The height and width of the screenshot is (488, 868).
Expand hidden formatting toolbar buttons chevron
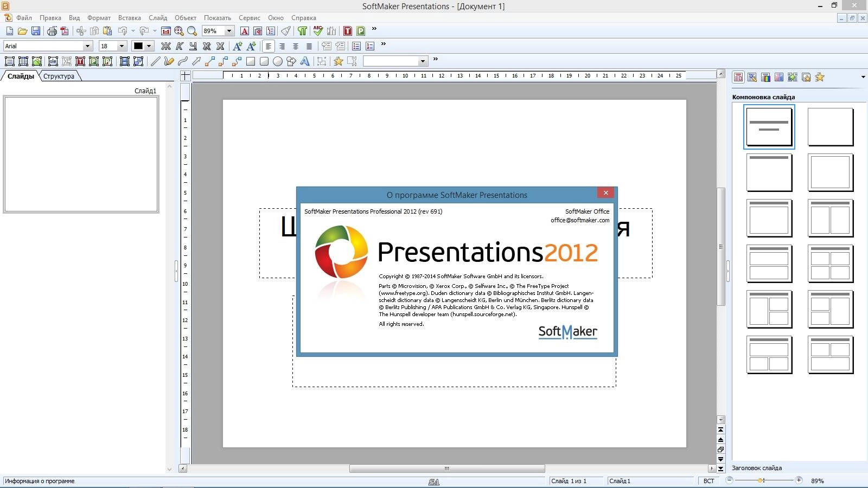pos(384,44)
